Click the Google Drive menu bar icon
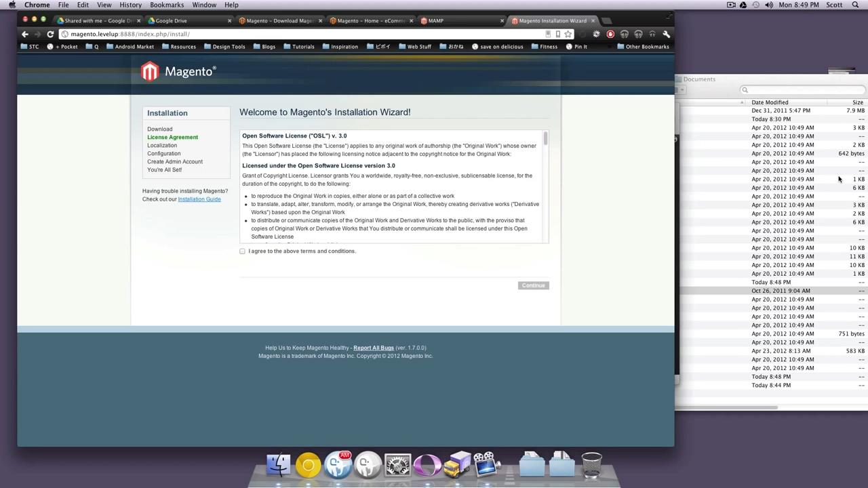 (743, 5)
